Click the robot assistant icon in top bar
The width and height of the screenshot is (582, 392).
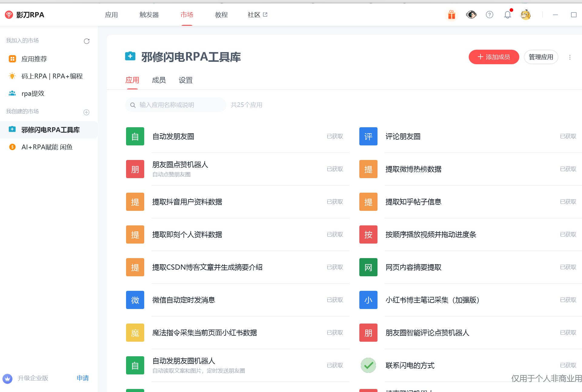pos(471,14)
